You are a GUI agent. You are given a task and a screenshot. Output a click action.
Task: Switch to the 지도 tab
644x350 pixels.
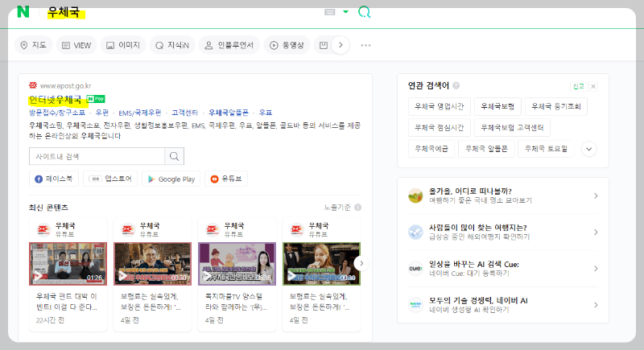pos(34,45)
